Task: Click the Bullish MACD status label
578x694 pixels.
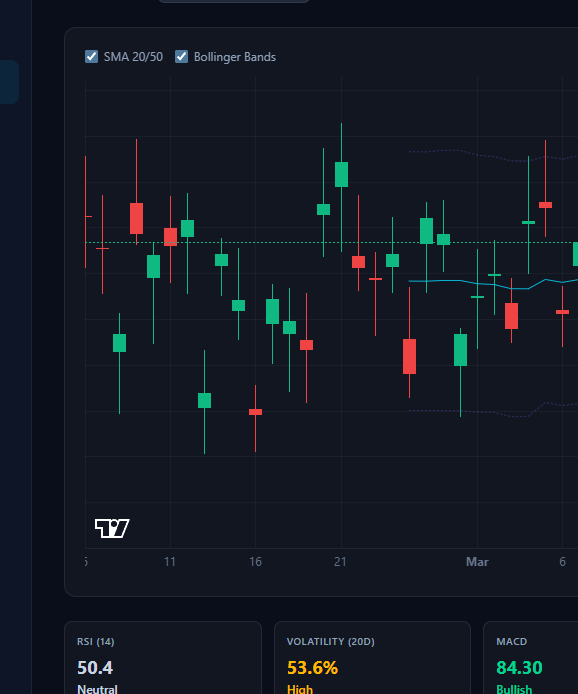Action: tap(514, 689)
